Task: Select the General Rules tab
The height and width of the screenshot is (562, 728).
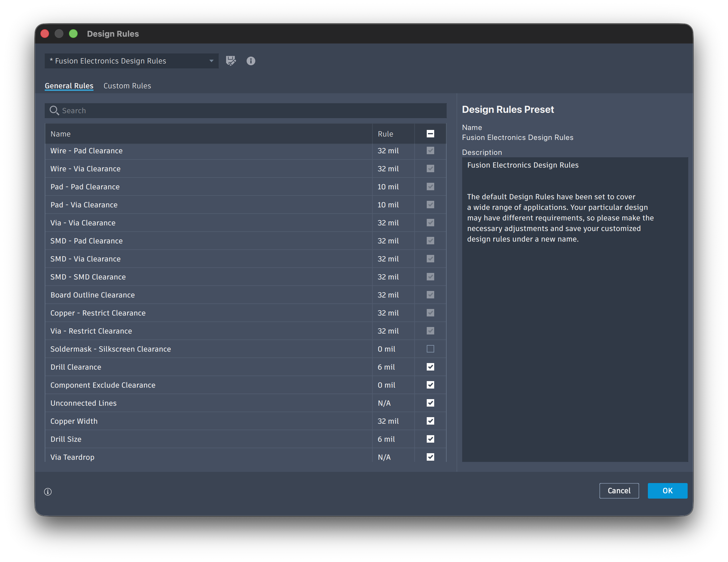Action: click(69, 86)
